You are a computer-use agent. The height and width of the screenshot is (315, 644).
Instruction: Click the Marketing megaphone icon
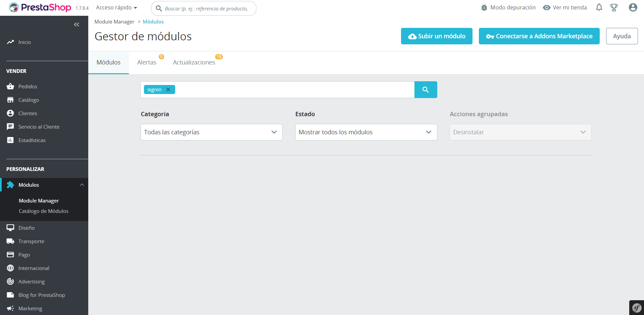10,308
